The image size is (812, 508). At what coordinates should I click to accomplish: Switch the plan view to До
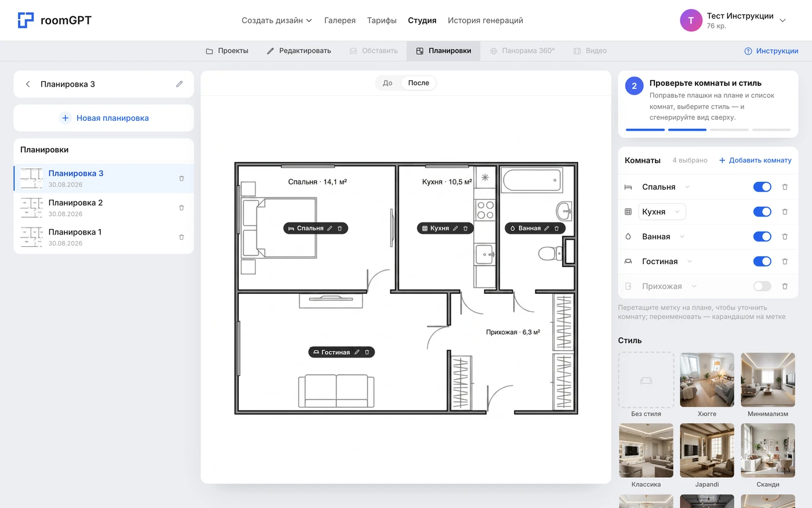[x=387, y=83]
